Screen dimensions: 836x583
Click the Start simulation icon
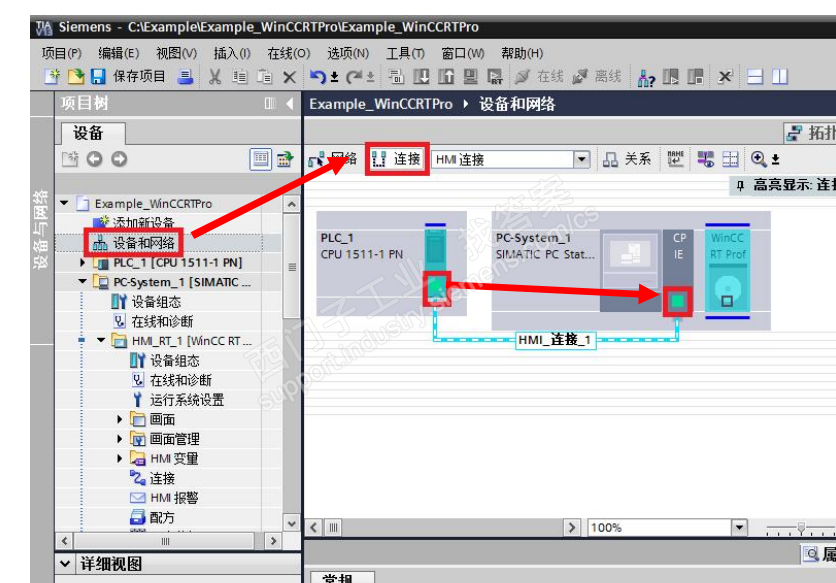tap(470, 77)
